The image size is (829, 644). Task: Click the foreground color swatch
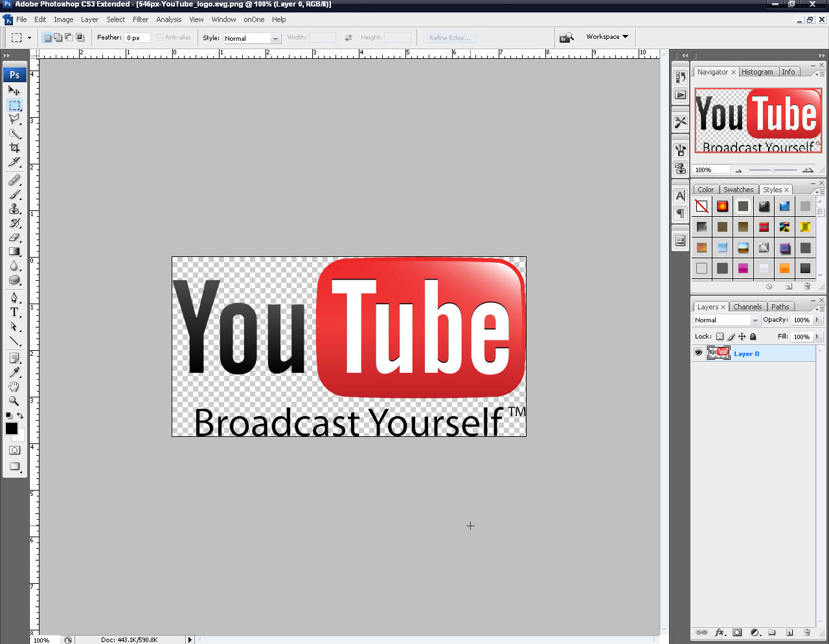click(12, 428)
